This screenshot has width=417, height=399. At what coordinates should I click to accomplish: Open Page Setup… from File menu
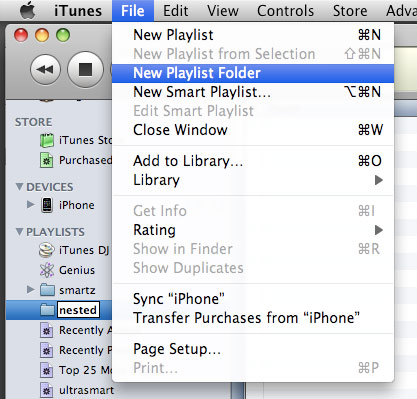253,349
